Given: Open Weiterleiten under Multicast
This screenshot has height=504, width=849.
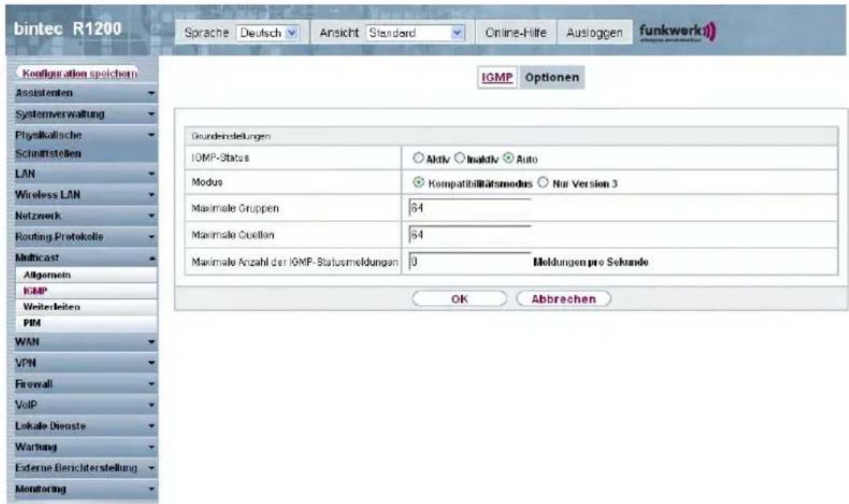Looking at the screenshot, I should [x=85, y=307].
